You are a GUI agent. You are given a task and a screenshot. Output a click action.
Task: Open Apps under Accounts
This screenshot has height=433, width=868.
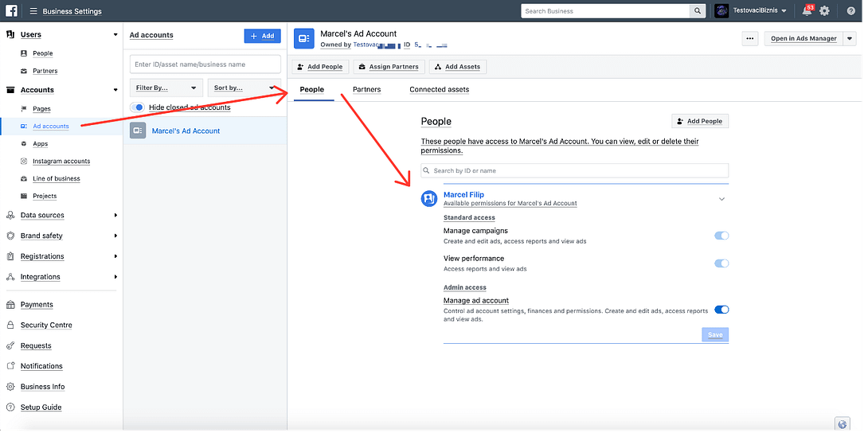tap(41, 144)
